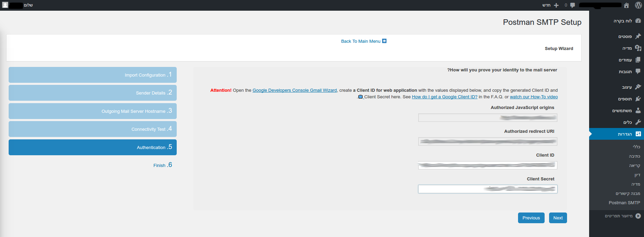Click the plus icon for new content

[x=556, y=5]
